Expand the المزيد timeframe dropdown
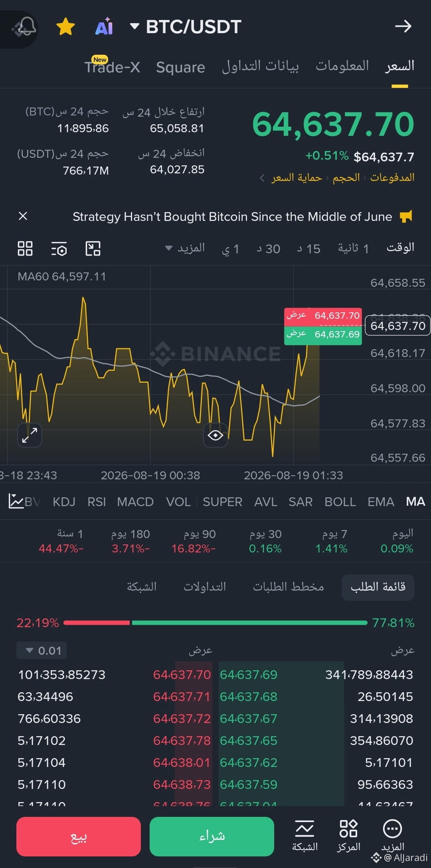Image resolution: width=431 pixels, height=868 pixels. pos(185,248)
